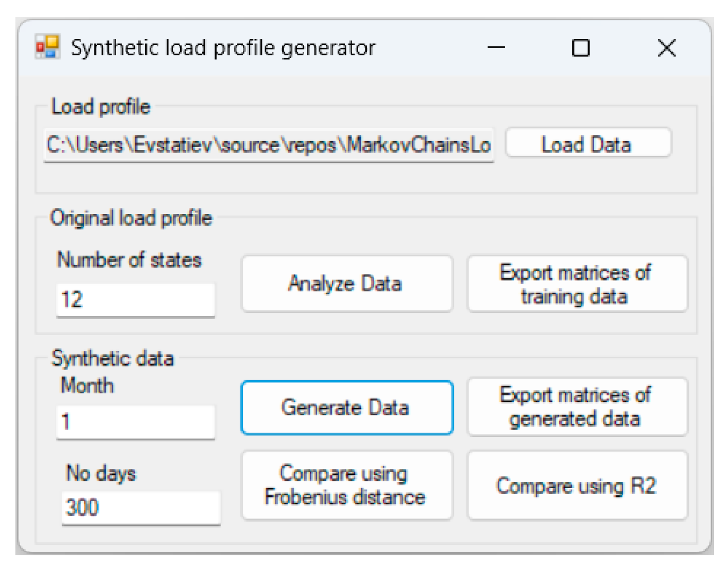Screen dimensions: 728x573
Task: Click the application icon in title bar
Action: point(47,47)
